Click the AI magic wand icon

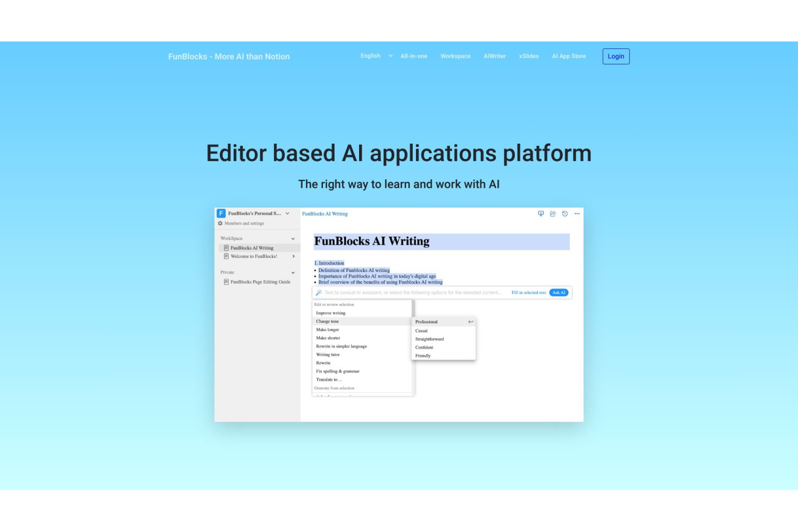[x=319, y=293]
